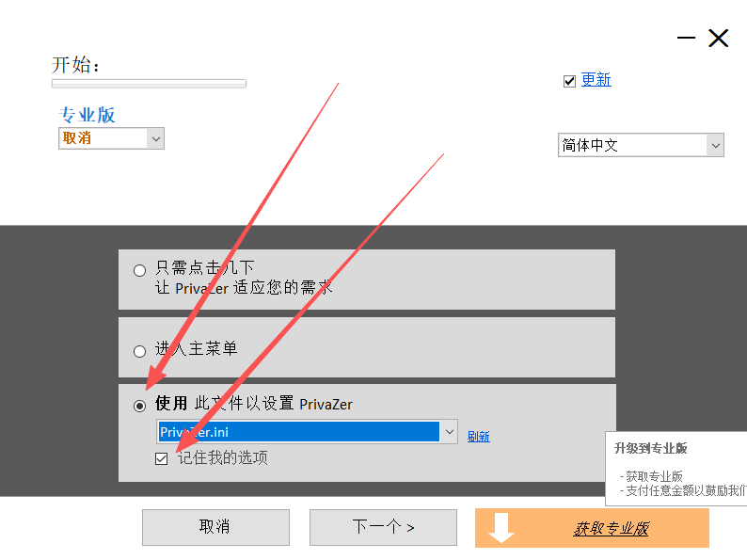
Task: Click the 升级到专业版 tooltip title
Action: (651, 448)
